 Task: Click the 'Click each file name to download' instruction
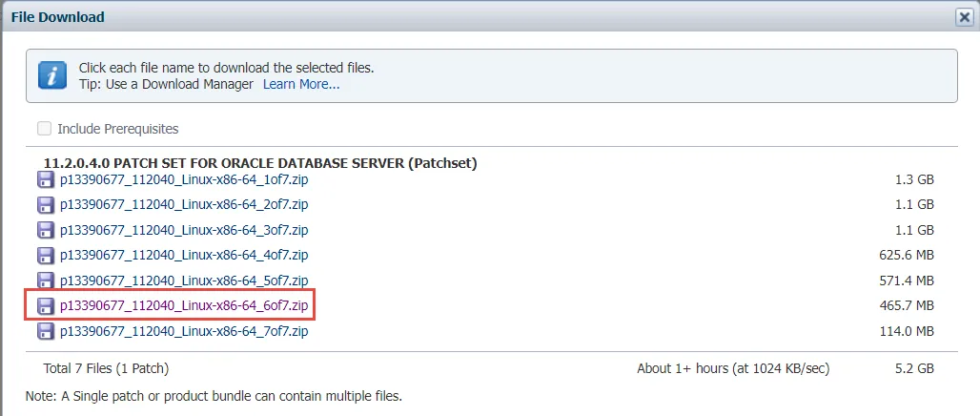point(226,68)
